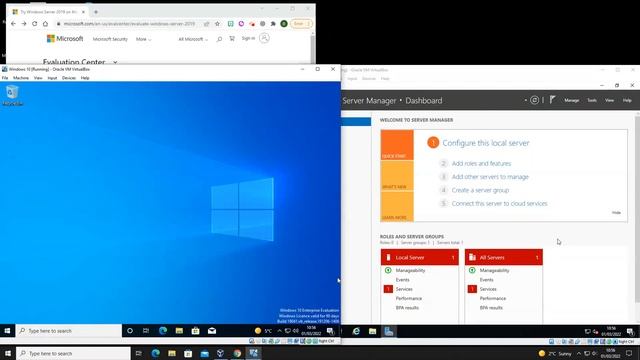Click Services under Local Server tile

tap(404, 289)
